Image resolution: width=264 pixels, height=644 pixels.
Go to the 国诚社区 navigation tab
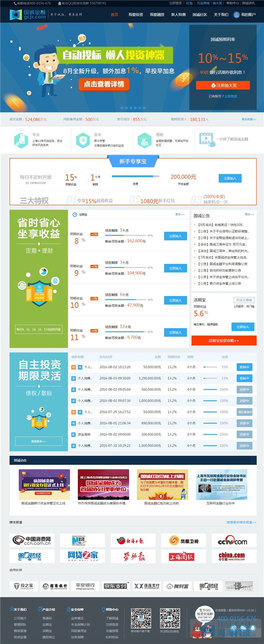point(200,15)
